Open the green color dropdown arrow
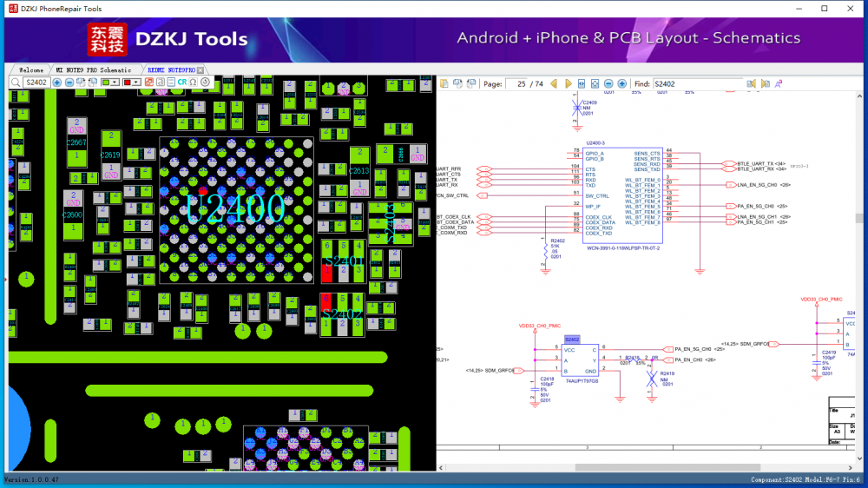Viewport: 868px width, 488px height. (115, 82)
